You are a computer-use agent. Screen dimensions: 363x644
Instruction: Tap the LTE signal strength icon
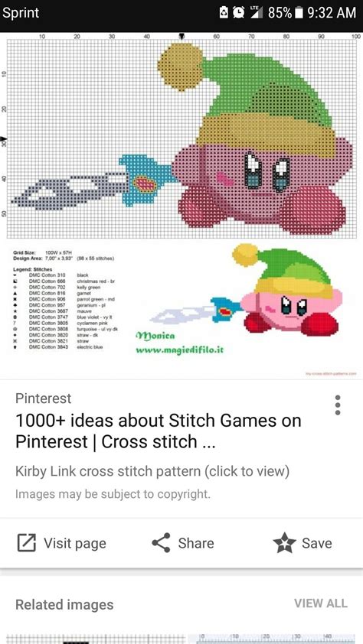[257, 12]
